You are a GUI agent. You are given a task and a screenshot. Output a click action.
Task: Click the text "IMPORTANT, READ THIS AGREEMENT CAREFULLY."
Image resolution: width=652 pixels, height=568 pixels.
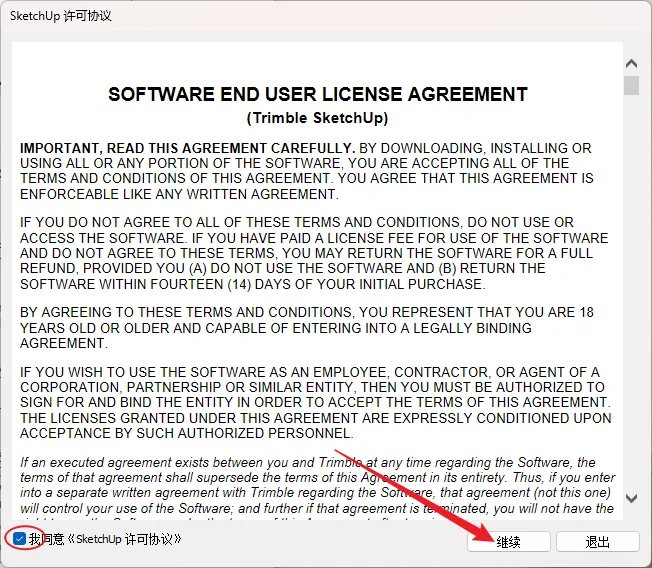tap(188, 148)
